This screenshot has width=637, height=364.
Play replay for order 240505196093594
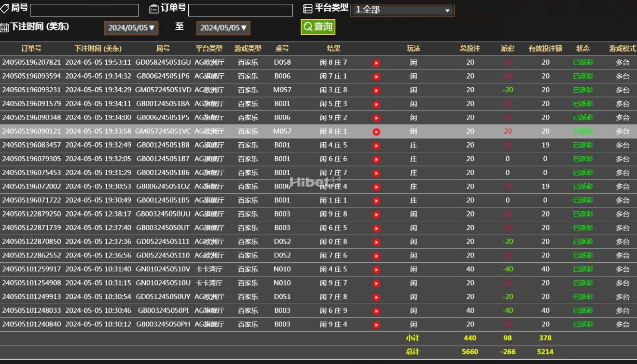[376, 77]
